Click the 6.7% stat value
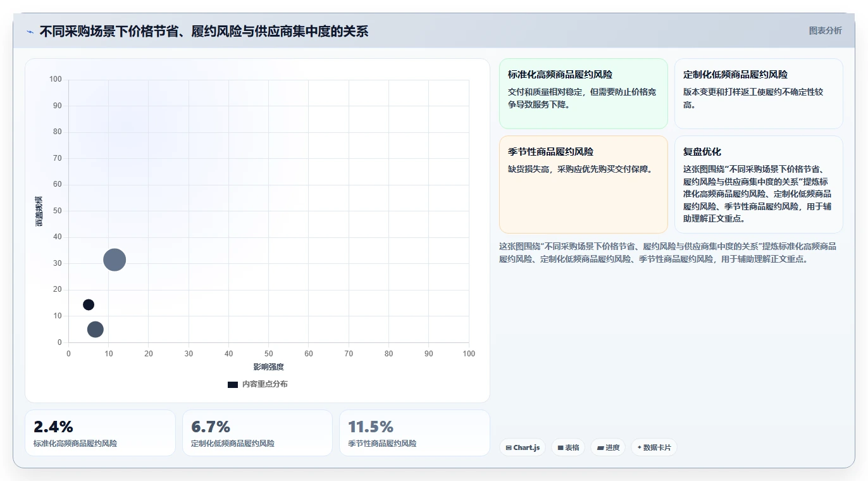868x481 pixels. click(x=211, y=427)
